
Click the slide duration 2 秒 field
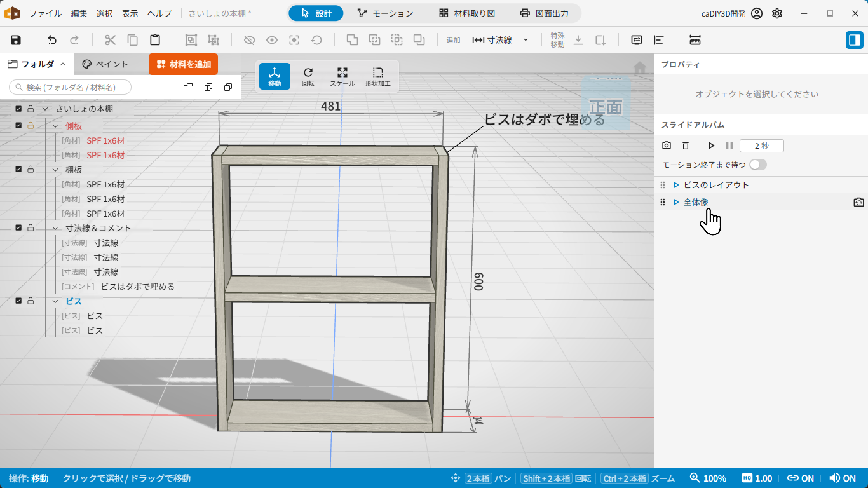(761, 146)
